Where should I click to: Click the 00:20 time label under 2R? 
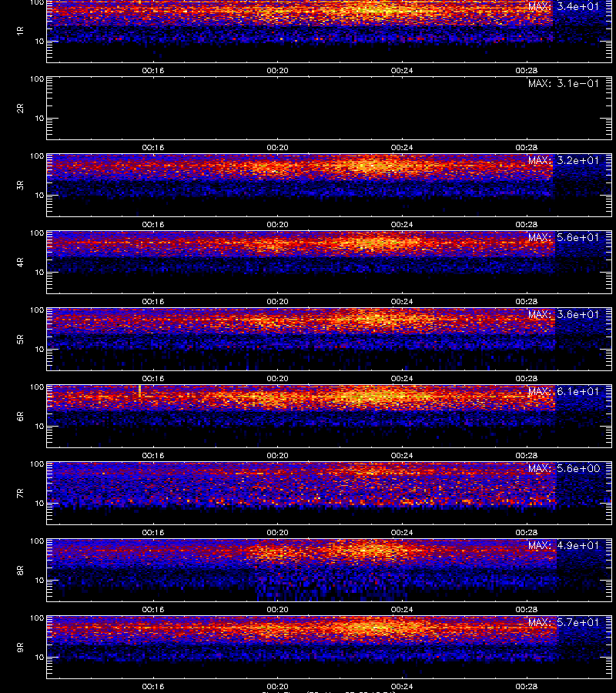click(x=277, y=148)
